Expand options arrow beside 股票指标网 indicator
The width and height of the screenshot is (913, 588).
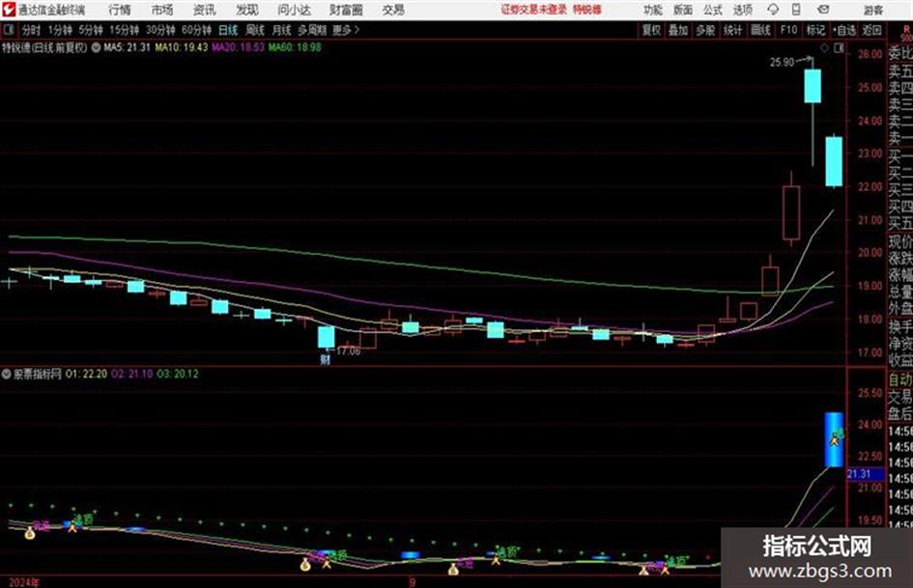point(7,375)
